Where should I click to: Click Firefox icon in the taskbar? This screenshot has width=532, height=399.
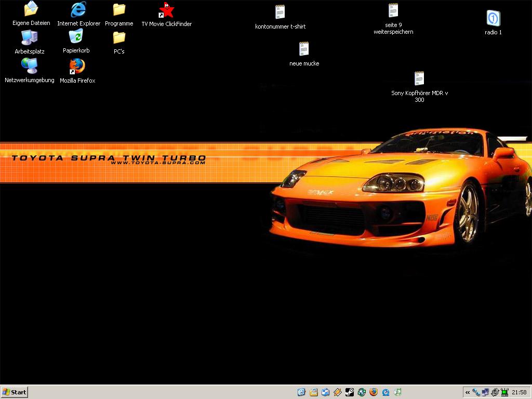tap(374, 392)
